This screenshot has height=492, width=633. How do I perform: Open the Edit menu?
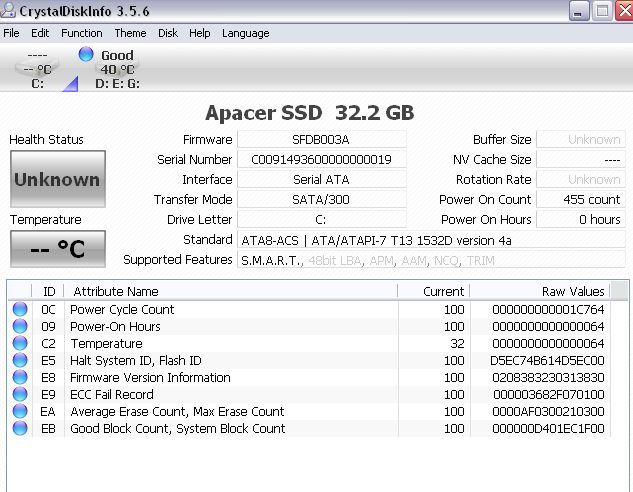click(40, 33)
